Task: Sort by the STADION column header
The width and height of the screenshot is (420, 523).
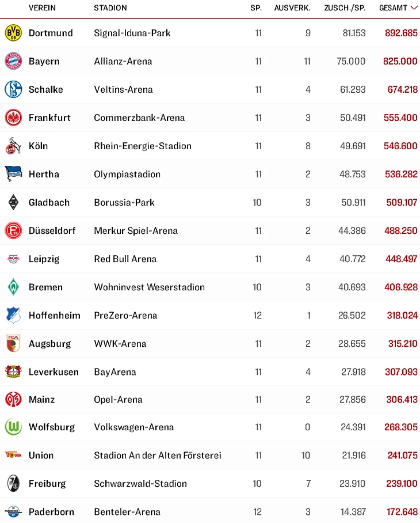Action: click(x=110, y=8)
